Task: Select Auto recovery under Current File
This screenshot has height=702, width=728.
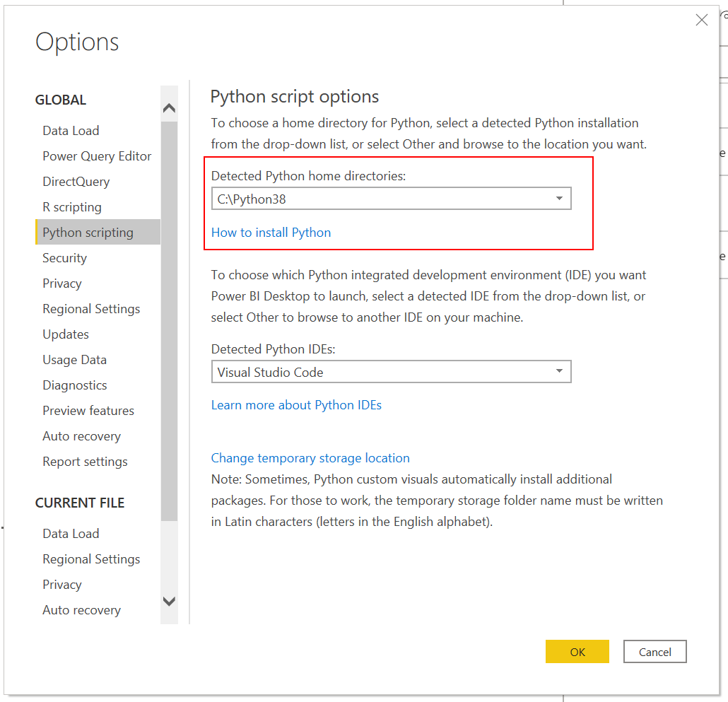Action: [81, 610]
